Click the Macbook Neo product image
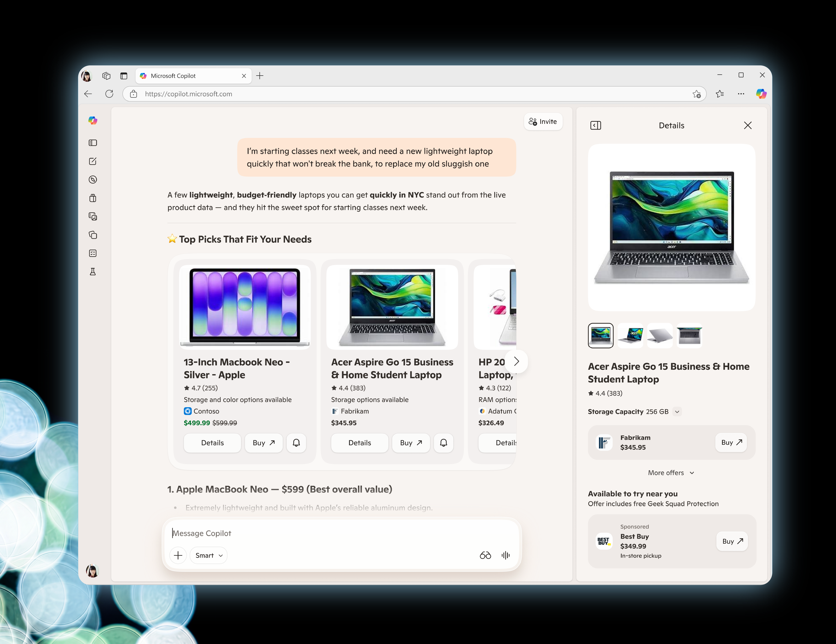 [245, 307]
